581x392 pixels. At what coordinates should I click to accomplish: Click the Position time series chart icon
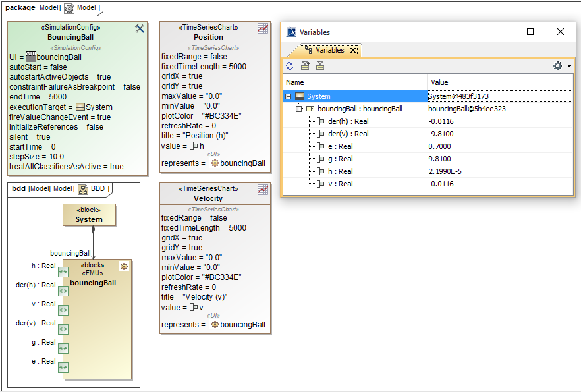[x=263, y=28]
